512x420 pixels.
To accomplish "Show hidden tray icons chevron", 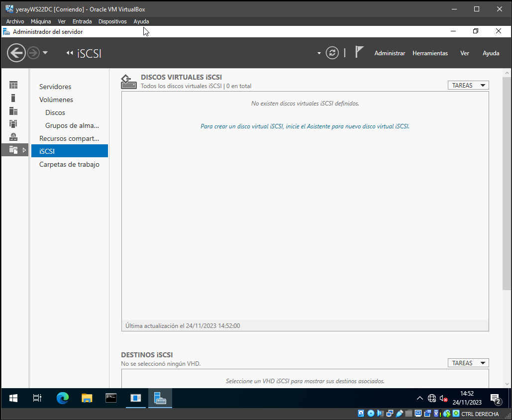I will tap(420, 398).
